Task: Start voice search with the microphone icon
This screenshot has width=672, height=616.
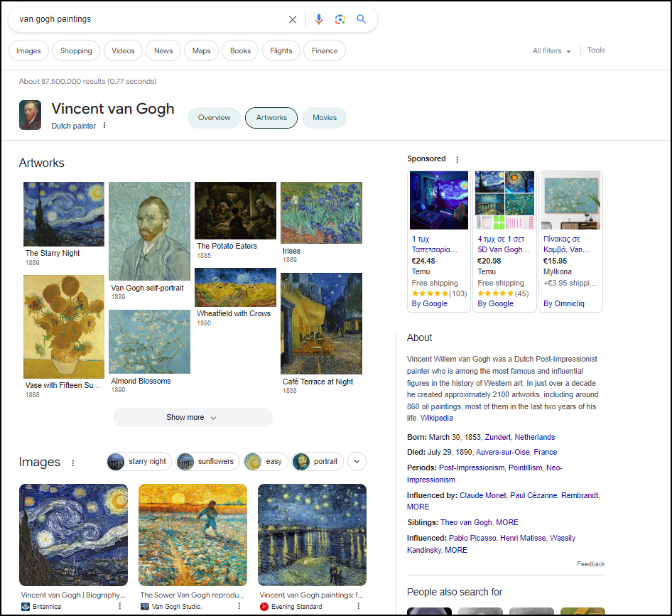Action: [319, 19]
